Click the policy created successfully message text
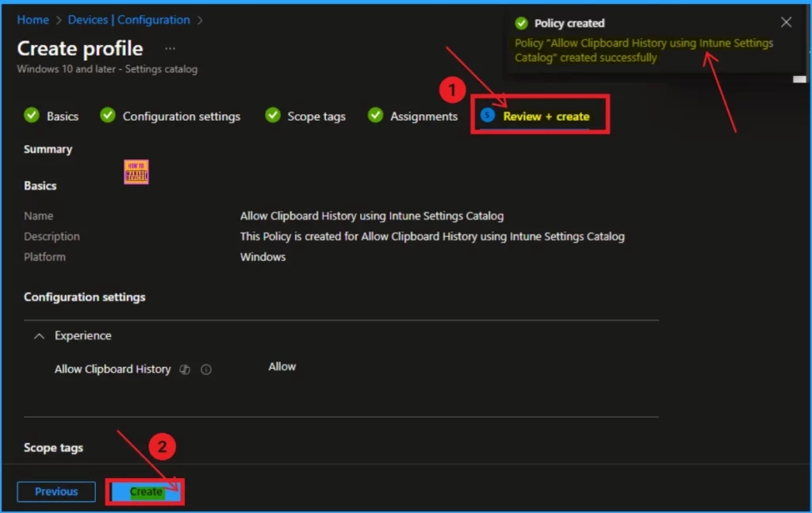Image resolution: width=812 pixels, height=513 pixels. point(644,50)
